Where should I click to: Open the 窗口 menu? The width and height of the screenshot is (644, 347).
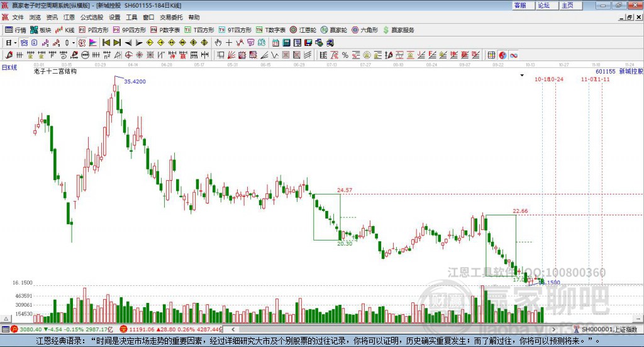click(x=148, y=17)
